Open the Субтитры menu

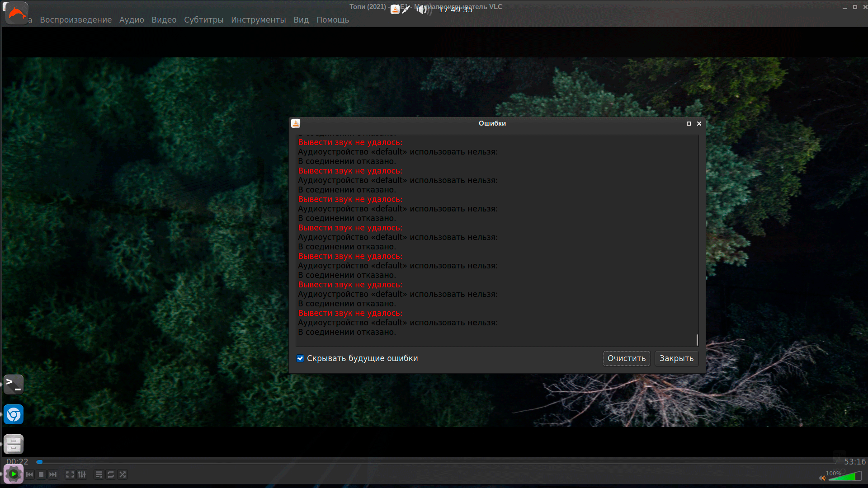pos(203,20)
